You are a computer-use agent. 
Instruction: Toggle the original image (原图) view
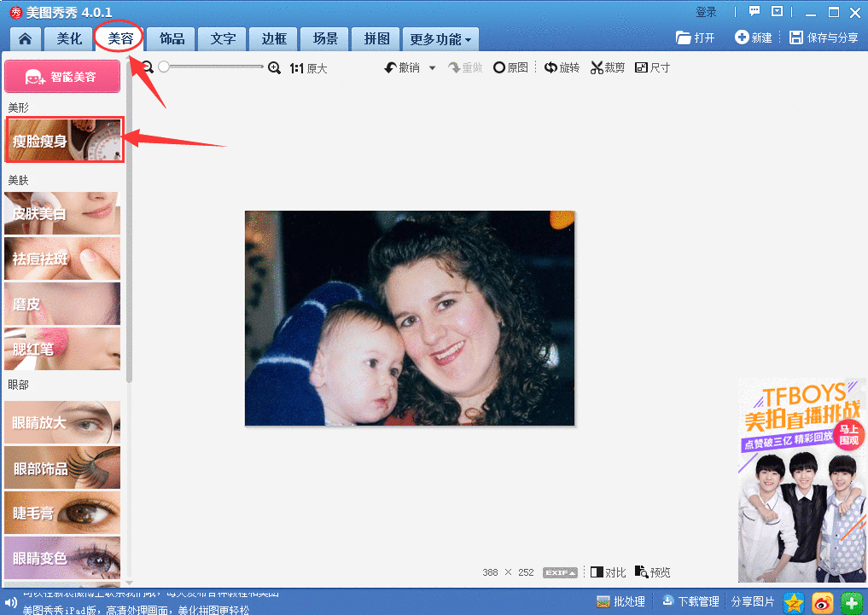[510, 67]
